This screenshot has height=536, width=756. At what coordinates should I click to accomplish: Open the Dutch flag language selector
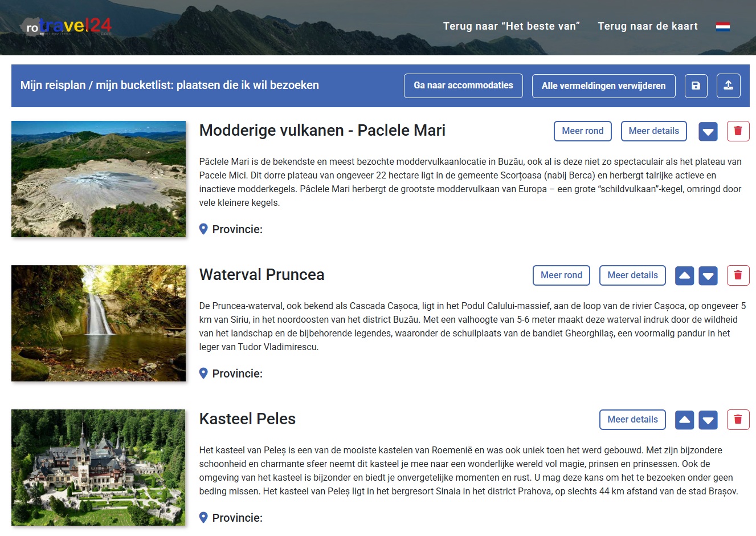pos(723,26)
